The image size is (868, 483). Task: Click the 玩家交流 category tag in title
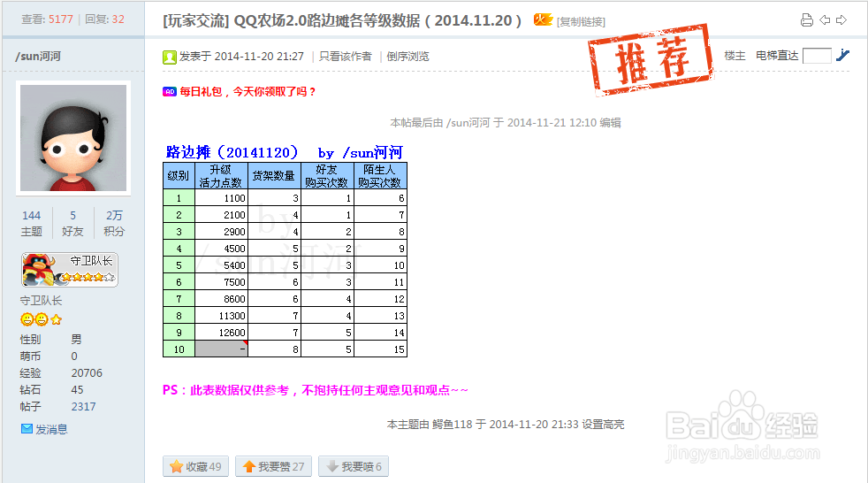(196, 20)
